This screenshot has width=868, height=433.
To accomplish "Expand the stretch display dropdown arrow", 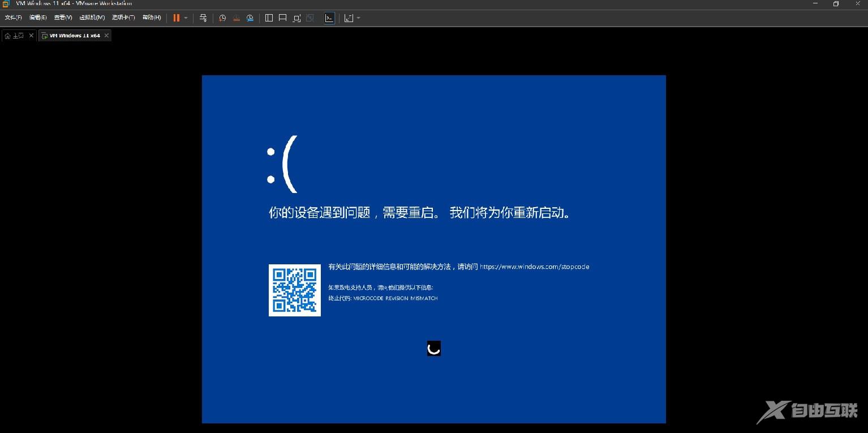I will 359,18.
